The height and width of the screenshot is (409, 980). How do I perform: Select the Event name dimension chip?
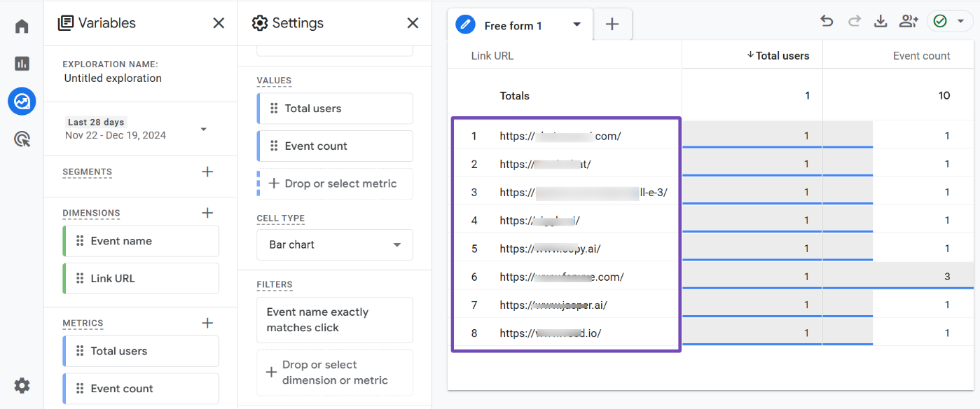coord(141,241)
